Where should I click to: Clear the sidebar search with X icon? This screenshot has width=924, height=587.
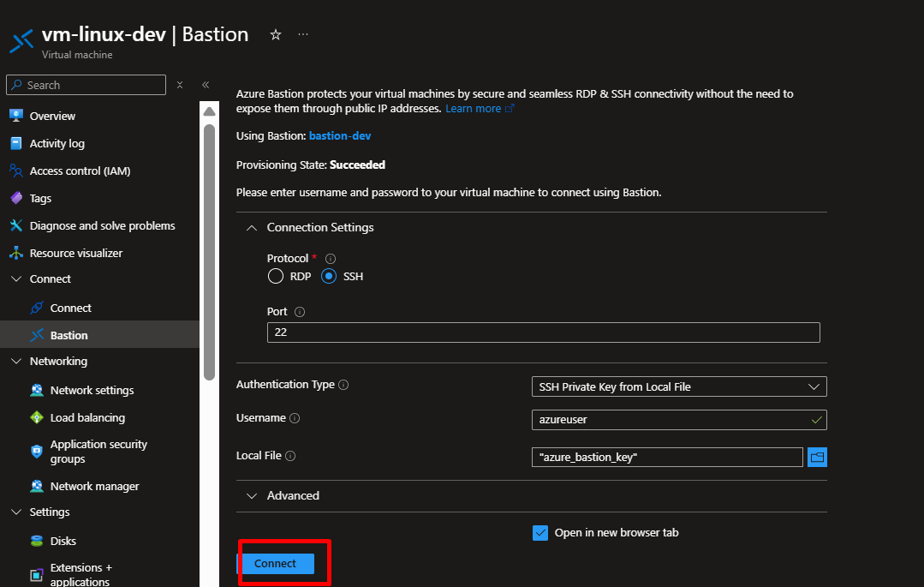pos(180,85)
